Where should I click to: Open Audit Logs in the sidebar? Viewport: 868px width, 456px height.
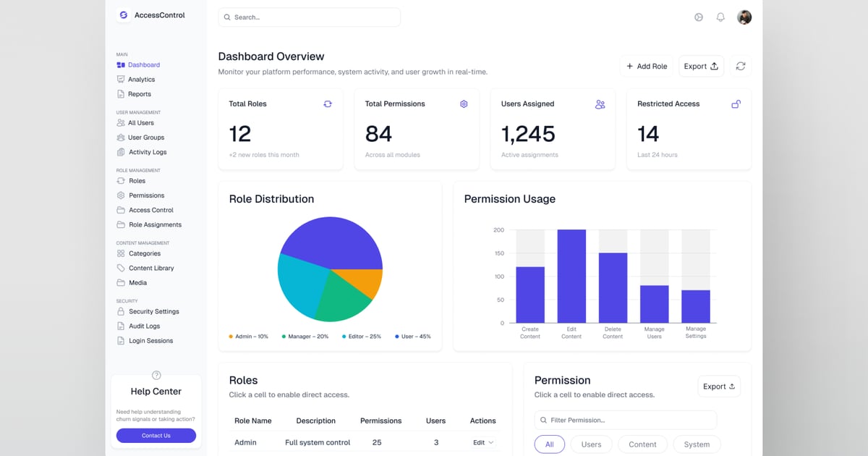[x=144, y=326]
